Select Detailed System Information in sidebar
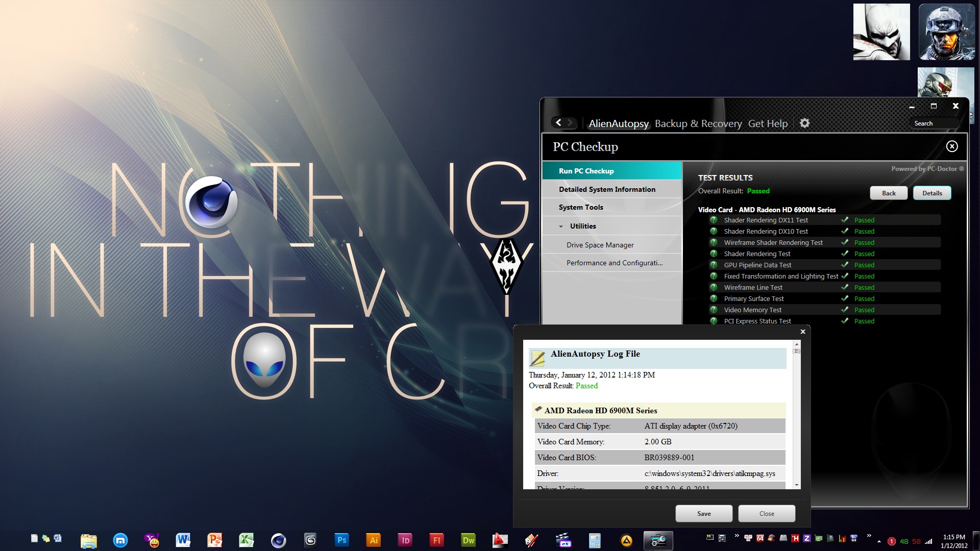 (612, 189)
